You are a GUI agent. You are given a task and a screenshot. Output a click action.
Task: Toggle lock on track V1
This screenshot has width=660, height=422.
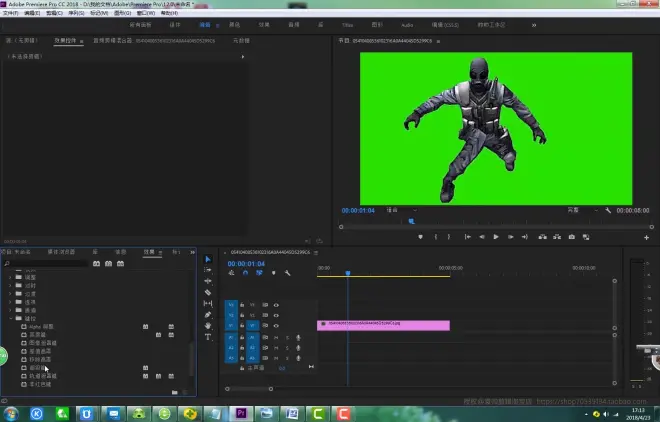coord(242,326)
